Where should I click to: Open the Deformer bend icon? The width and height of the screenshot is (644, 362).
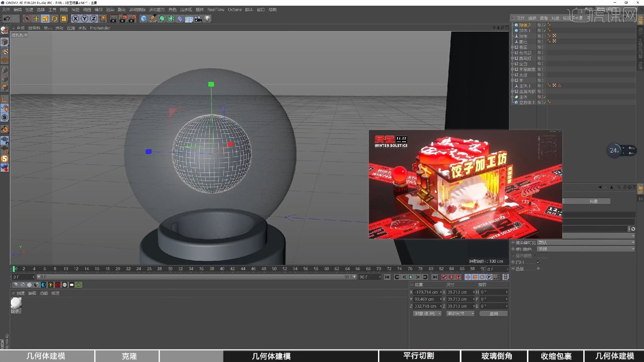tap(180, 19)
